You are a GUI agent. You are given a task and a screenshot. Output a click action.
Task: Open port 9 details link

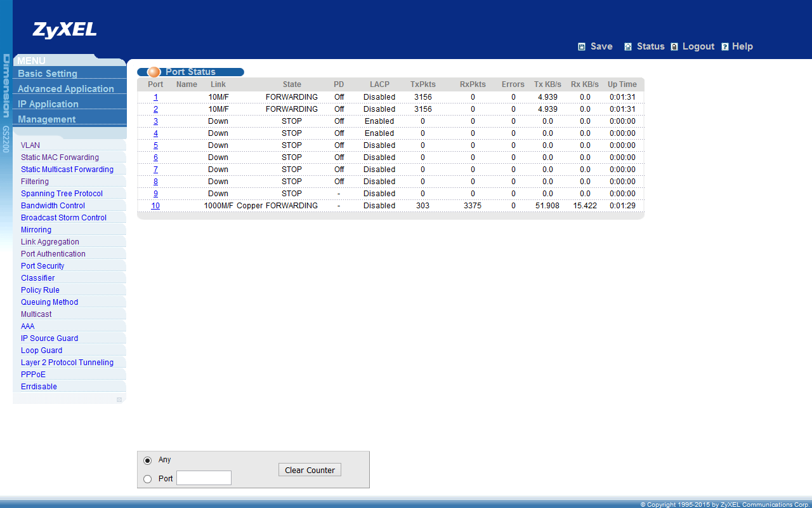(x=155, y=194)
